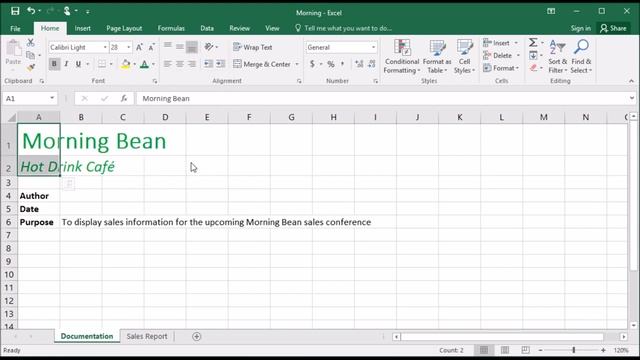Click the Clear eraser icon
Viewport: 640px width, 360px height.
pos(533,68)
